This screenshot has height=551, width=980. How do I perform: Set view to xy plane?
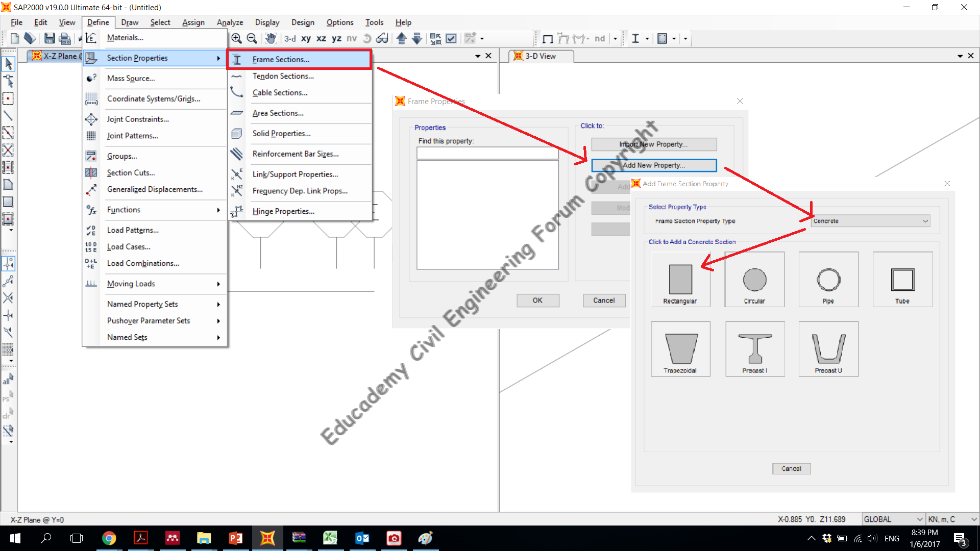[306, 38]
